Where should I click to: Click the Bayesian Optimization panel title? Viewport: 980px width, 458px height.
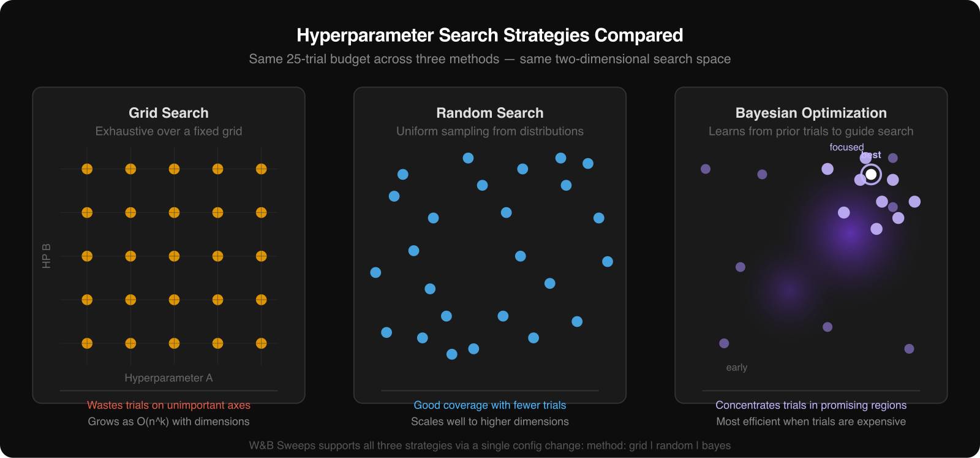coord(811,113)
